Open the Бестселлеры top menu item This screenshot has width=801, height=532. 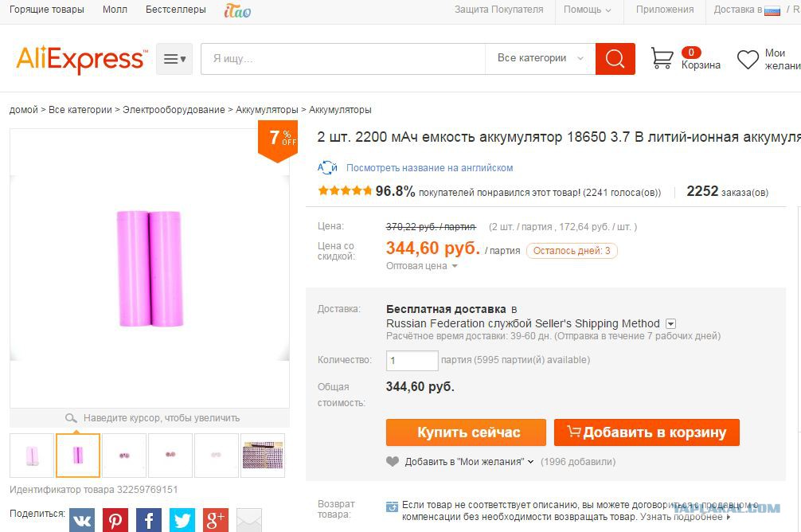pyautogui.click(x=176, y=10)
